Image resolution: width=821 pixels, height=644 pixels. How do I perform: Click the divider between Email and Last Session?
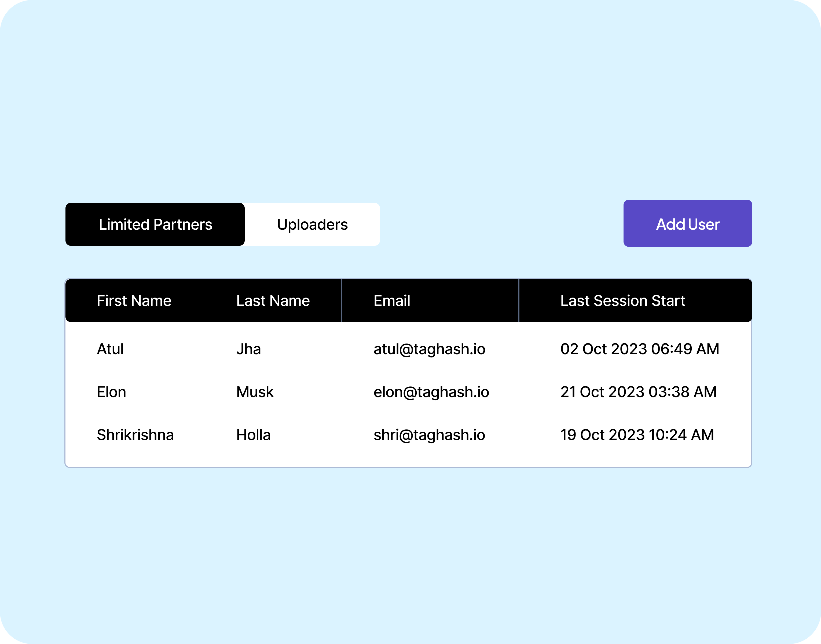pos(519,301)
